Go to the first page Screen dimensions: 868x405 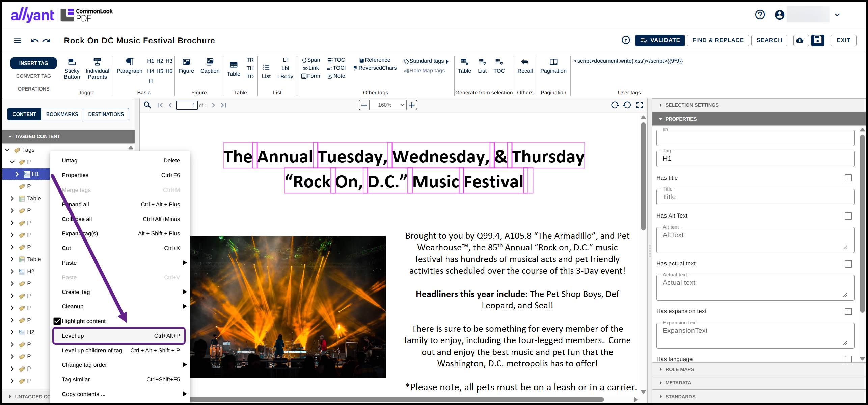(160, 105)
